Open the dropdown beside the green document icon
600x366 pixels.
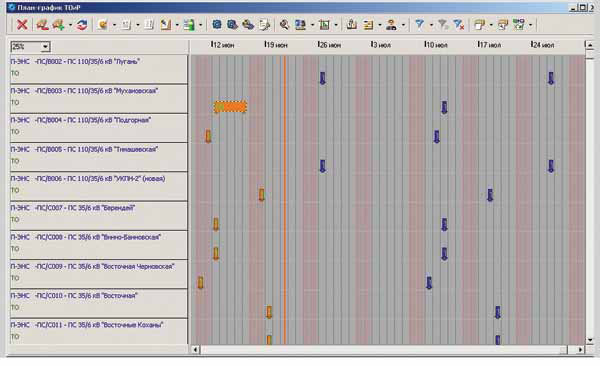coord(201,25)
